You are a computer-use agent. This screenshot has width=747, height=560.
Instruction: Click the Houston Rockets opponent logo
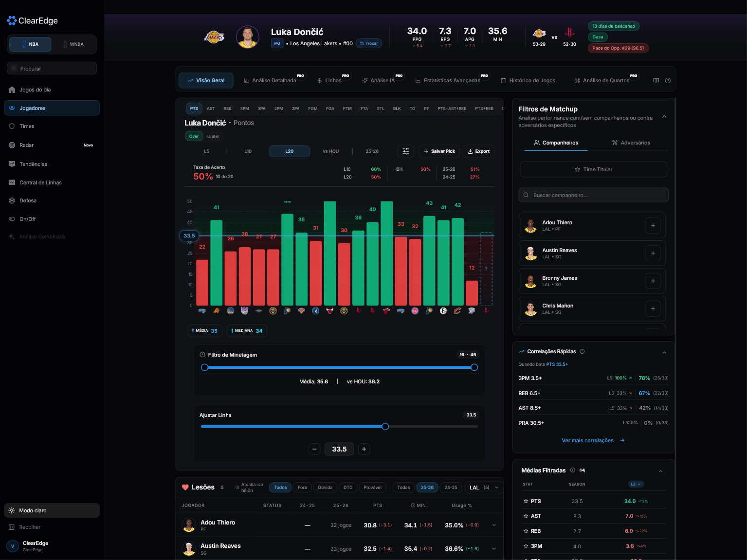click(x=569, y=33)
